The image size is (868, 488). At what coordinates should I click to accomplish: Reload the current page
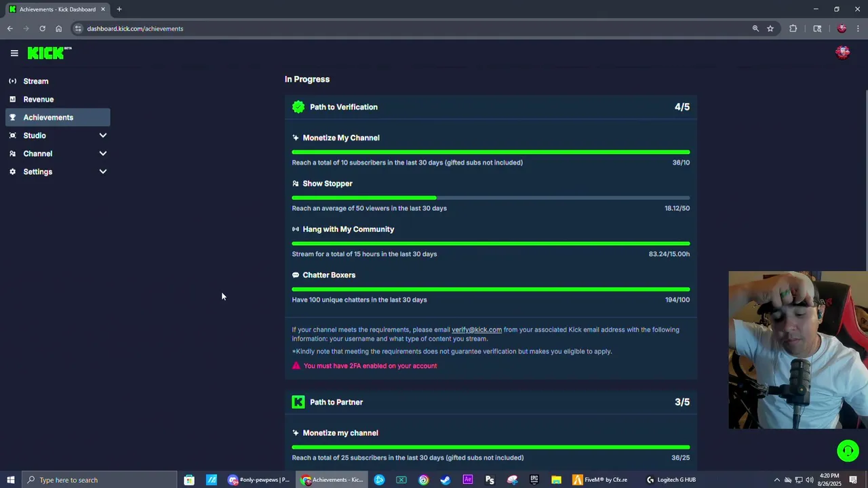click(x=42, y=28)
